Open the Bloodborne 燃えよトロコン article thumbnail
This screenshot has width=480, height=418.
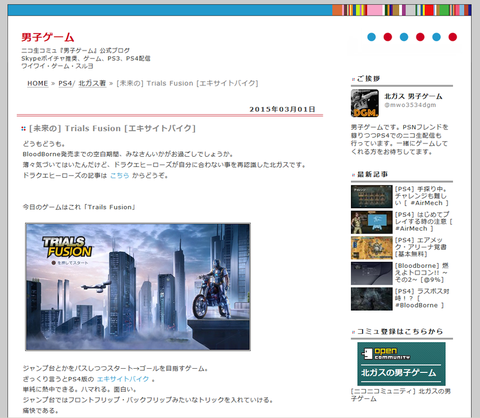(372, 274)
